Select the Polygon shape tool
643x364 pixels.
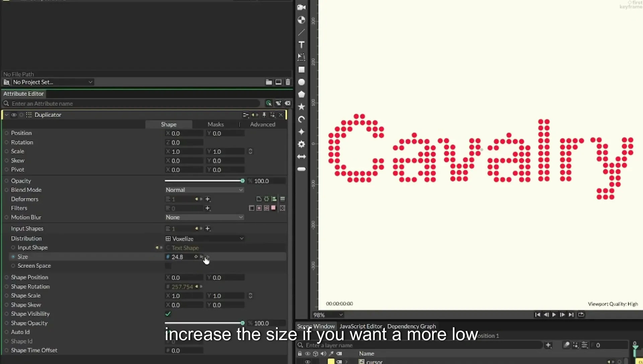coord(301,94)
